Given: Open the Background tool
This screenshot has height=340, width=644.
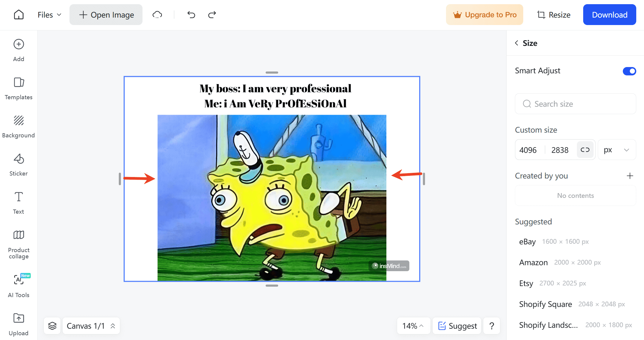Looking at the screenshot, I should 18,125.
